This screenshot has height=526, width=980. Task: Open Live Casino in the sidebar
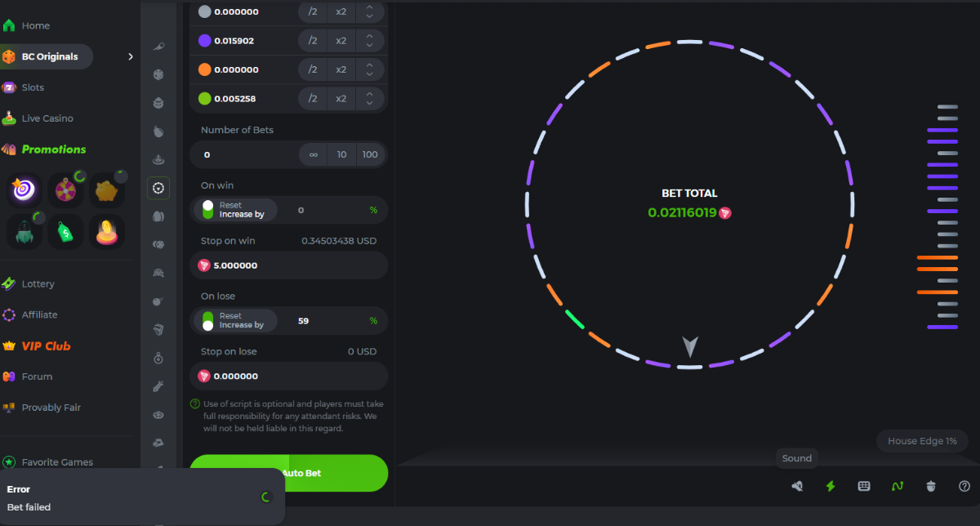[47, 118]
